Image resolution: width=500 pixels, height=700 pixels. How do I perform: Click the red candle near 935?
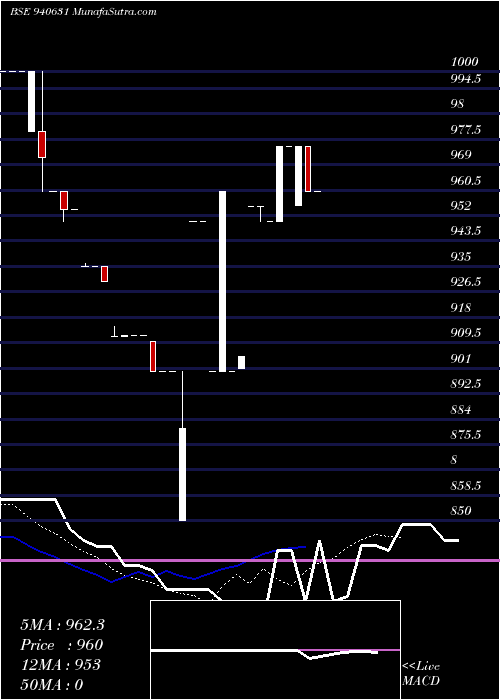[104, 274]
